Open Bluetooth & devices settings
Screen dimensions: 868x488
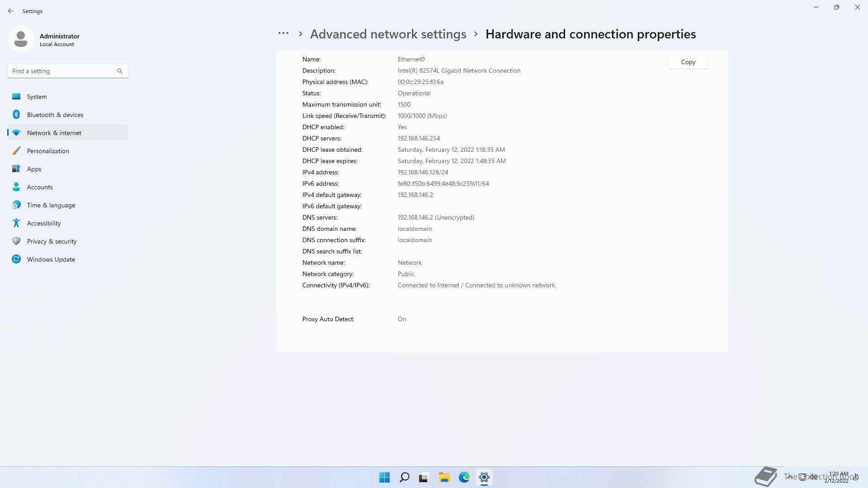pyautogui.click(x=68, y=115)
